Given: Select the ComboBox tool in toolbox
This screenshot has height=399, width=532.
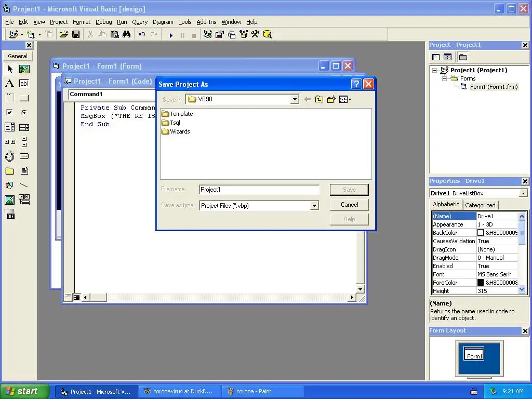Looking at the screenshot, I should 10,127.
